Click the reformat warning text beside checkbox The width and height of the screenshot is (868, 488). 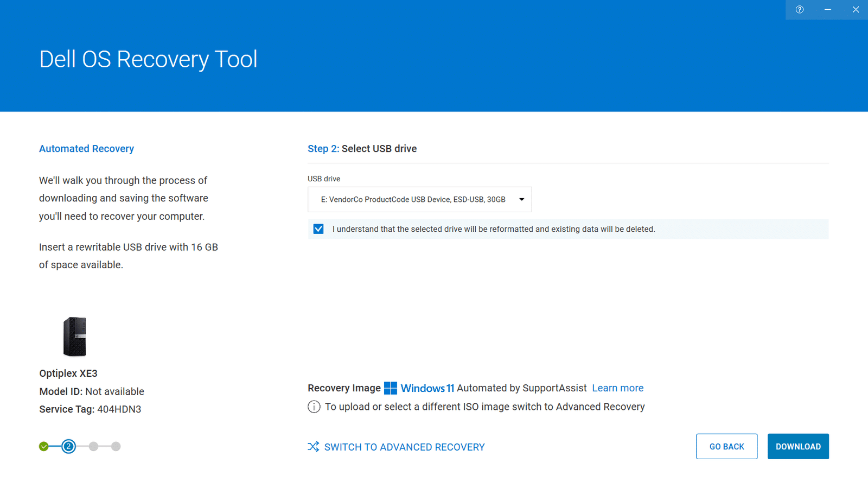tap(494, 229)
